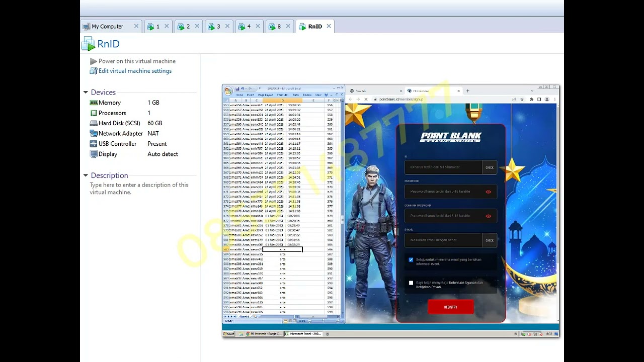The image size is (644, 362).
Task: Switch to VM tab 1
Action: pos(157,27)
